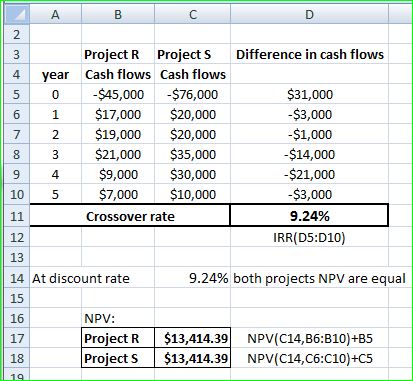Click the -$21,000 cell
Viewport: 413px width, 381px height.
click(309, 174)
